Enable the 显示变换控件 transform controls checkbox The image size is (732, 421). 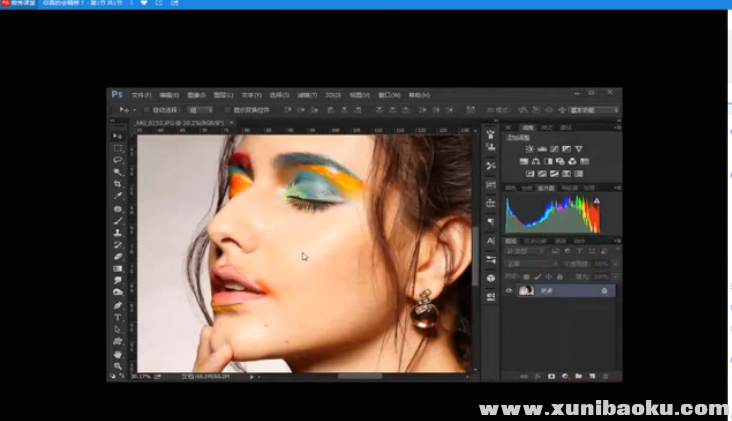(227, 110)
